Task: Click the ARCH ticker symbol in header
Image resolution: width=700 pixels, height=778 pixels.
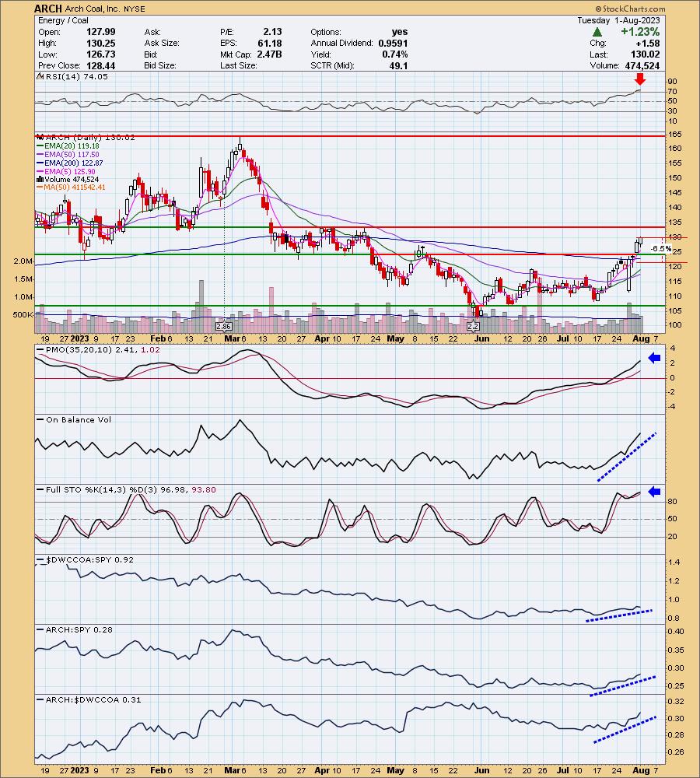Action: [x=48, y=9]
